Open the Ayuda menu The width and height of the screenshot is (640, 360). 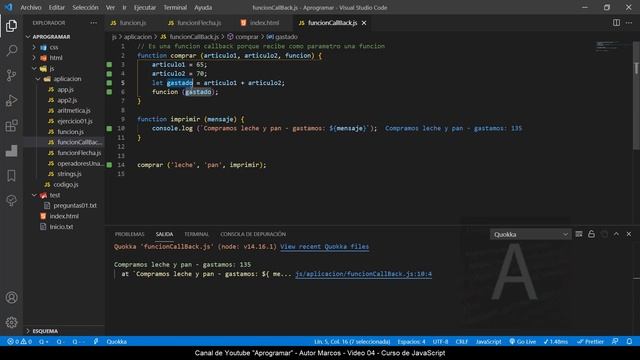click(x=203, y=7)
